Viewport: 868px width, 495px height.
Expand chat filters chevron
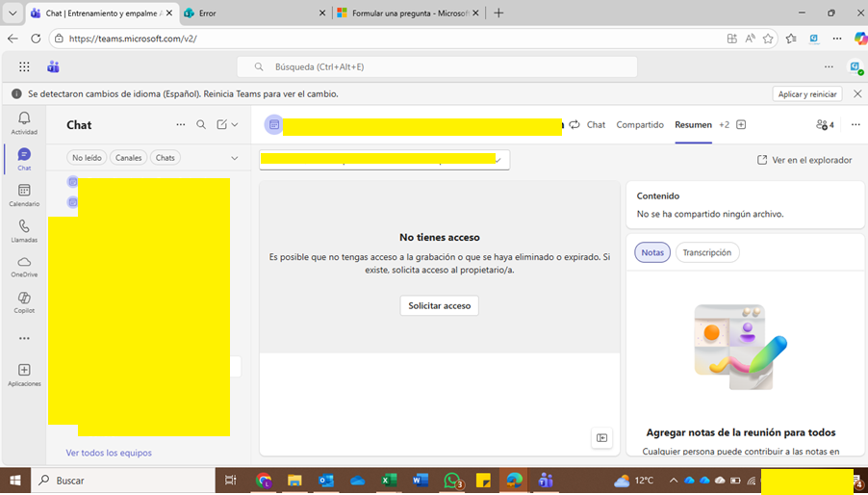click(235, 158)
